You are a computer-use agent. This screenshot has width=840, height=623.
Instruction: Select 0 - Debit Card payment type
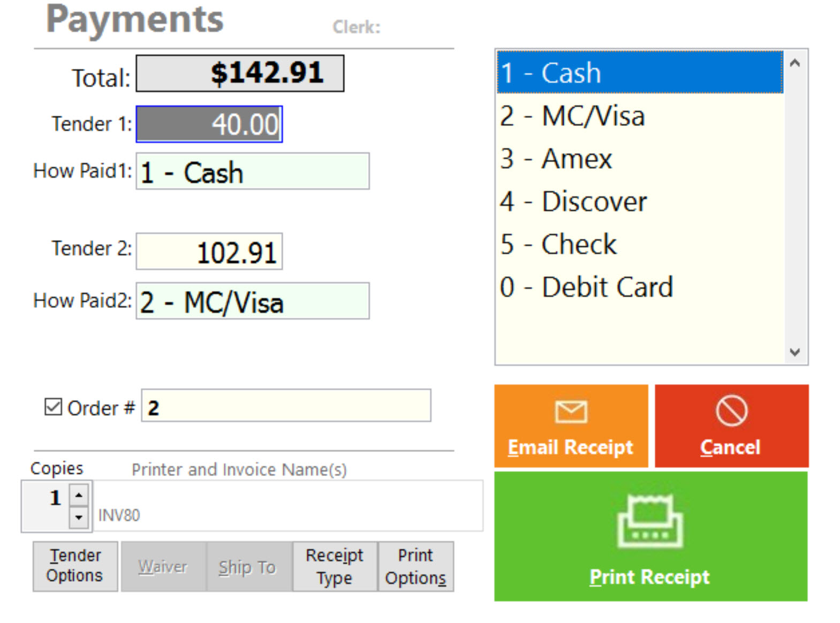[640, 287]
